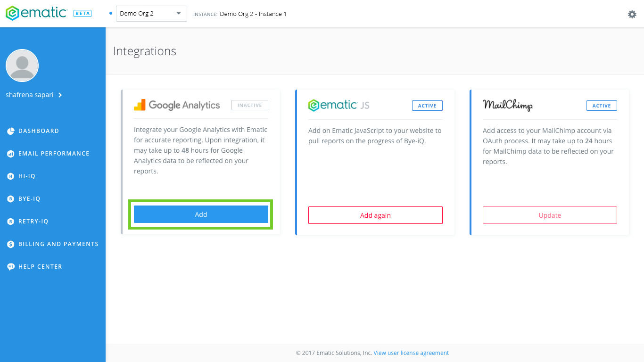Click the Active badge on the MailChimp card
Screen dimensions: 644x362
pyautogui.click(x=602, y=106)
